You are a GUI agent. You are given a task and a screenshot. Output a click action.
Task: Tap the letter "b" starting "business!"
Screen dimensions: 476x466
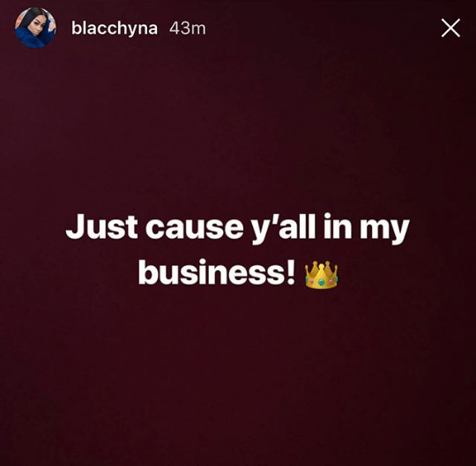click(x=147, y=272)
